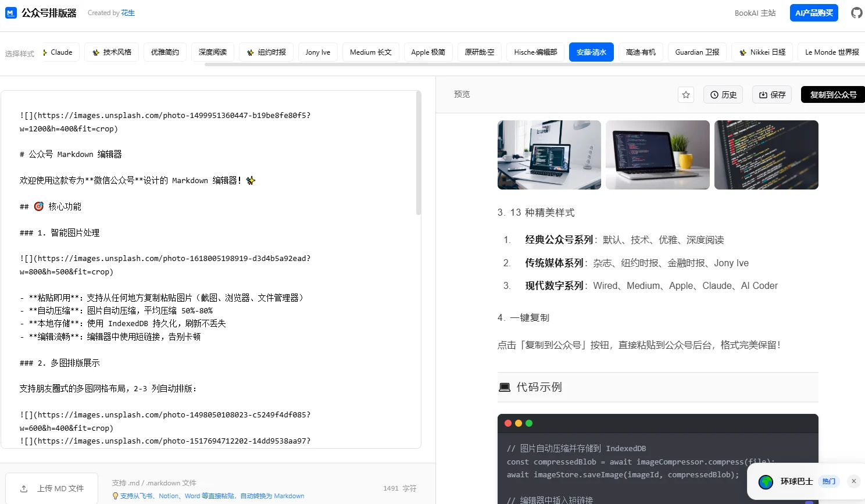Image resolution: width=865 pixels, height=504 pixels.
Task: Choose Nikkei 日经 style
Action: [x=762, y=52]
